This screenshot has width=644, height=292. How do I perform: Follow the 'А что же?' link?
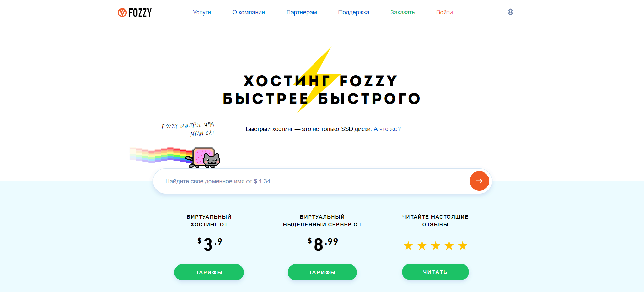[387, 129]
